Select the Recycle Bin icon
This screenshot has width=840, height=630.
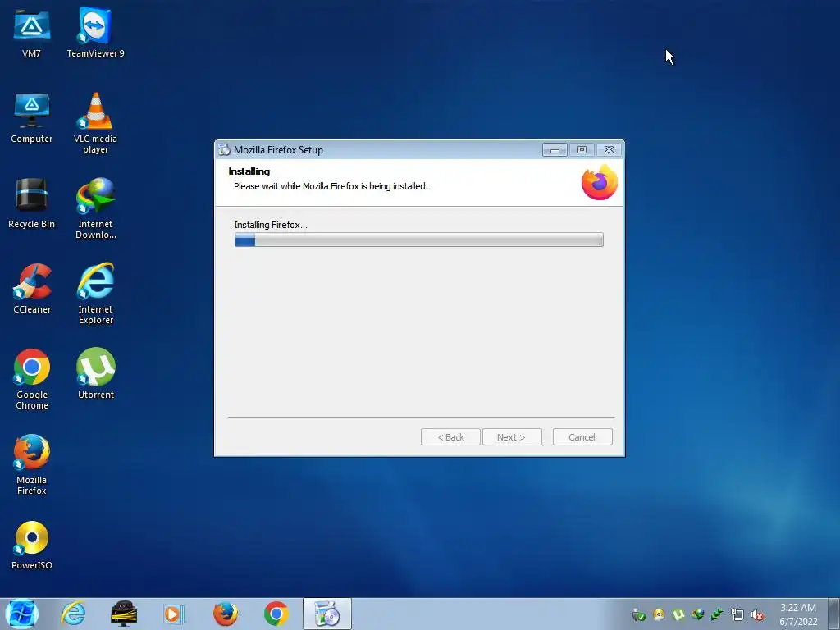tap(32, 203)
